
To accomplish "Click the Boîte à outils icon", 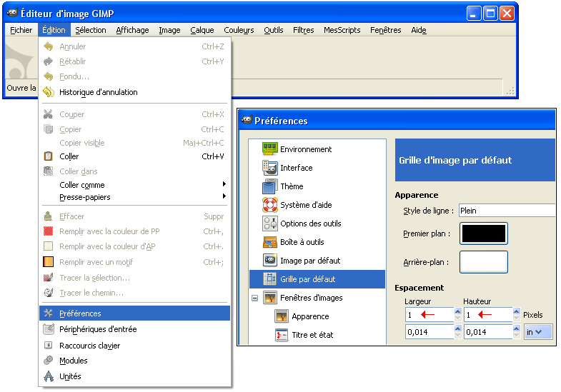I will tap(269, 242).
